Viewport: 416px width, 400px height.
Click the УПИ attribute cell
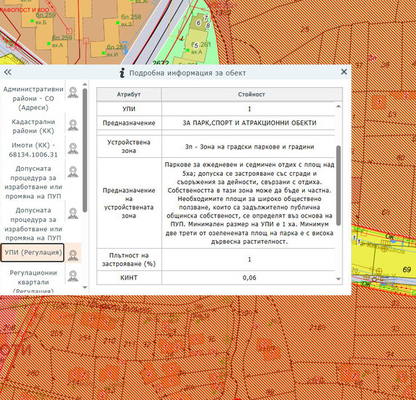point(129,109)
